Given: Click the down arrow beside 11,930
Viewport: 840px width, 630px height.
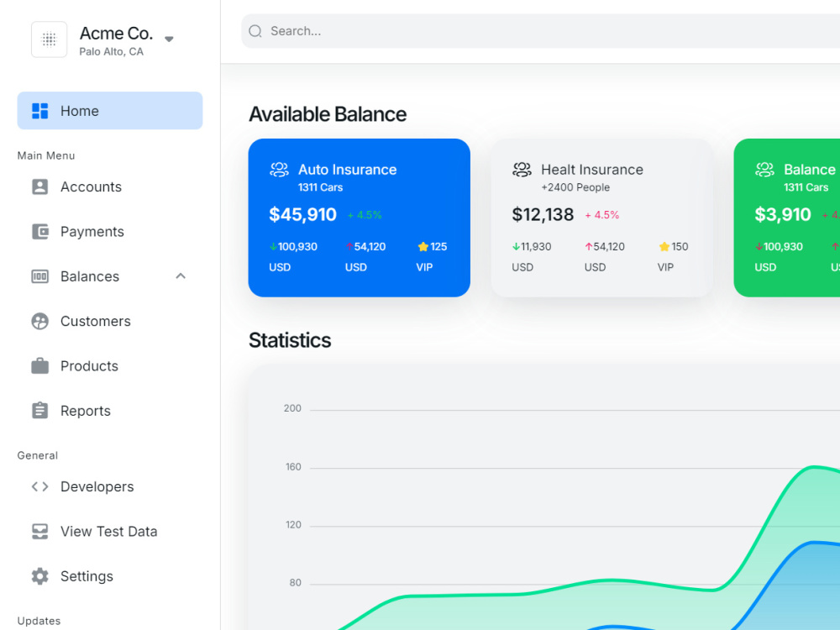Looking at the screenshot, I should [516, 246].
